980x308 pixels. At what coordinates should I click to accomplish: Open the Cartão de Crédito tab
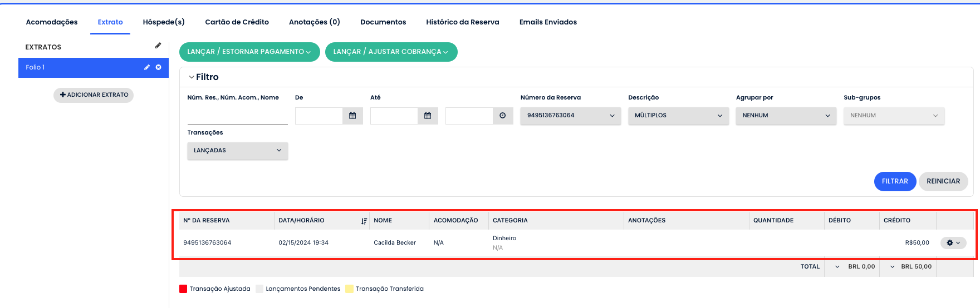click(237, 22)
